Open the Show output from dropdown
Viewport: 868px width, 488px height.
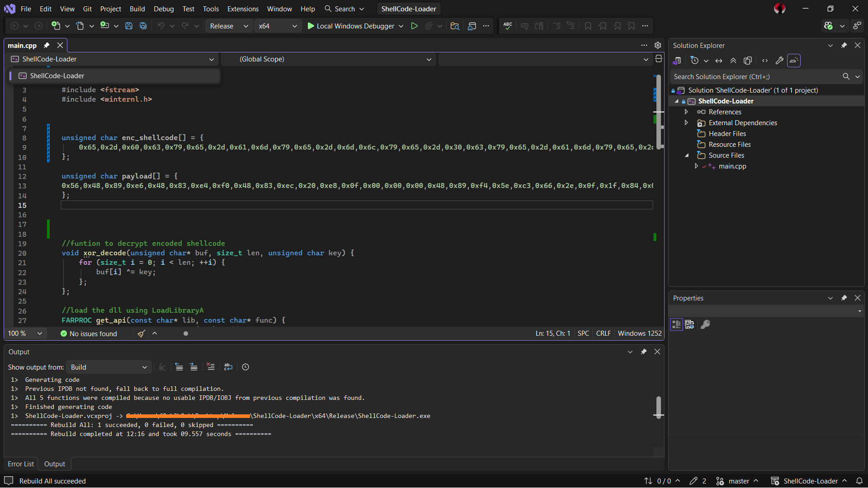tap(109, 367)
